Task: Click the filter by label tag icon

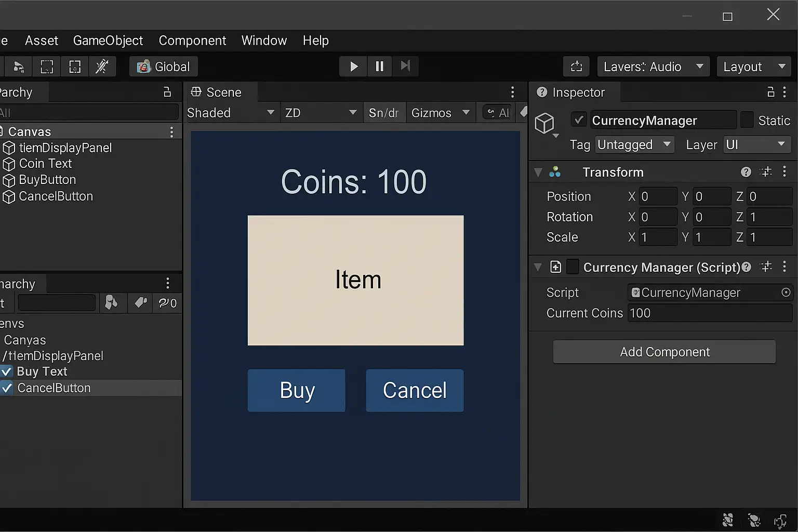Action: click(x=140, y=303)
